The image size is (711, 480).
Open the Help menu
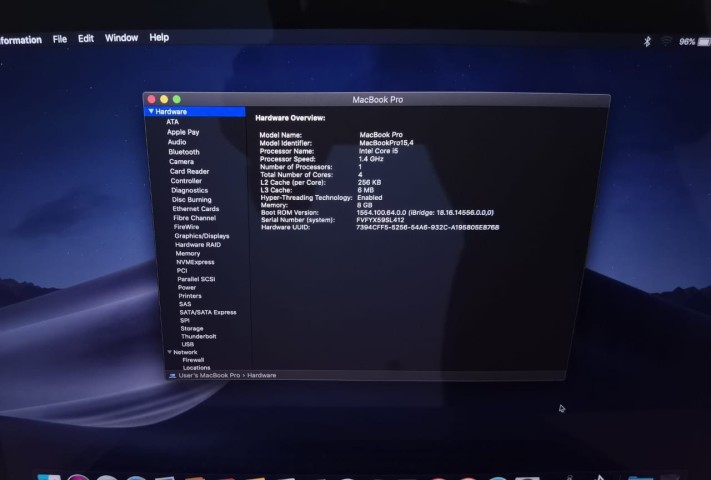point(159,38)
